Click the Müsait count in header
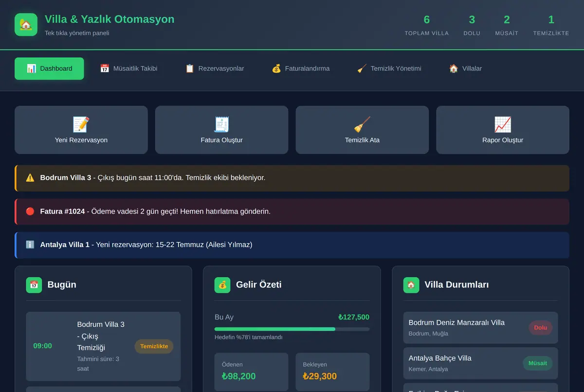Screen dimensions: 584x392 (507, 20)
